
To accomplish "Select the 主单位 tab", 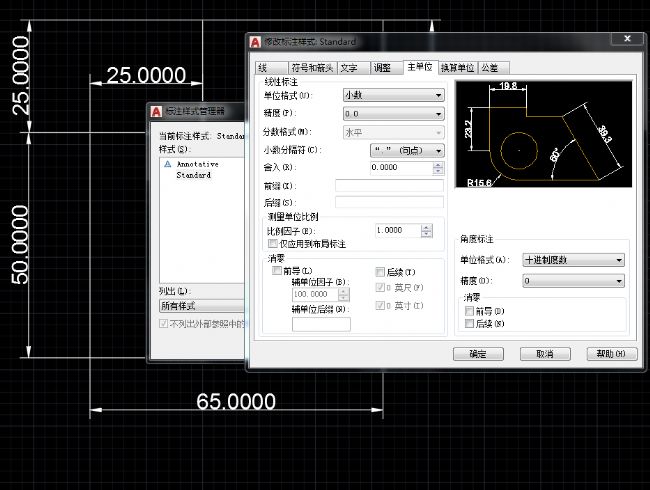I will (x=420, y=67).
